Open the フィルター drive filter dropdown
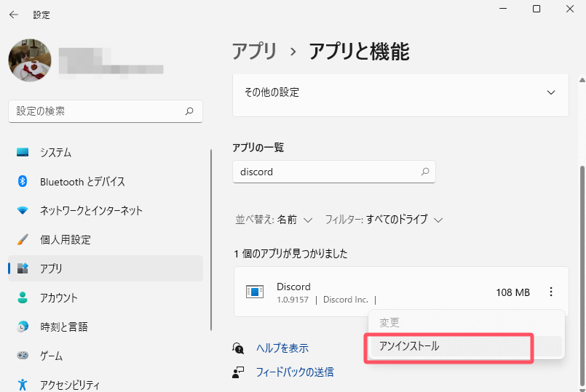Image resolution: width=586 pixels, height=392 pixels. tap(384, 220)
